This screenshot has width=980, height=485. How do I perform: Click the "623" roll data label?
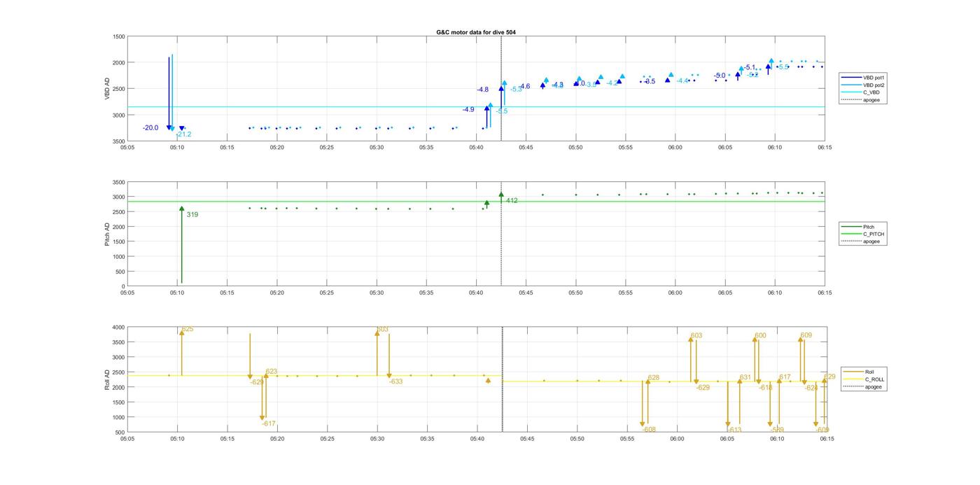tap(272, 372)
